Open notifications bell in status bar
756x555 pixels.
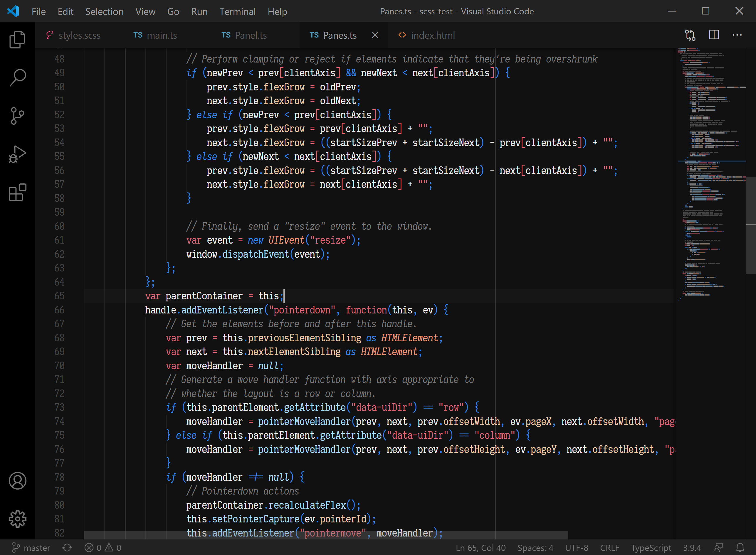pyautogui.click(x=740, y=548)
